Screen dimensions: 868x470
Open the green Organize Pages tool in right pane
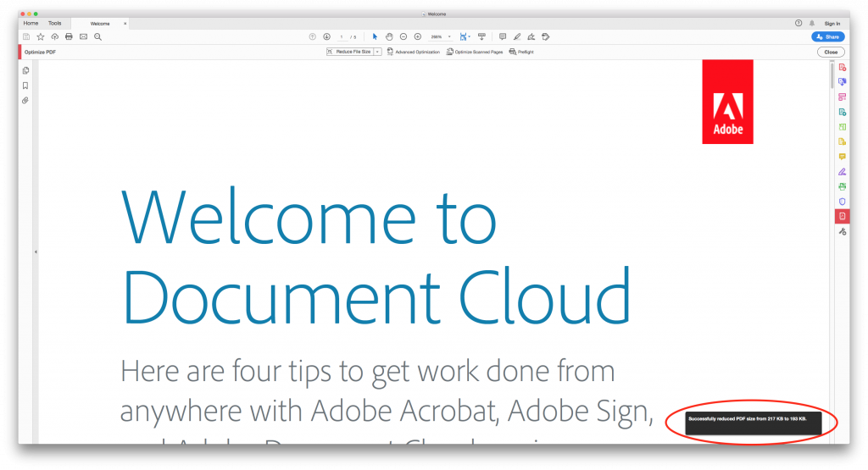[x=842, y=127]
